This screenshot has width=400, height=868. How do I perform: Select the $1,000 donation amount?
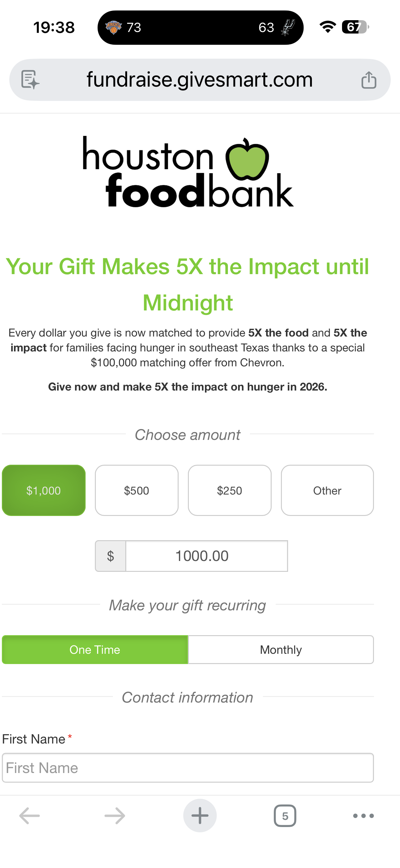[44, 490]
